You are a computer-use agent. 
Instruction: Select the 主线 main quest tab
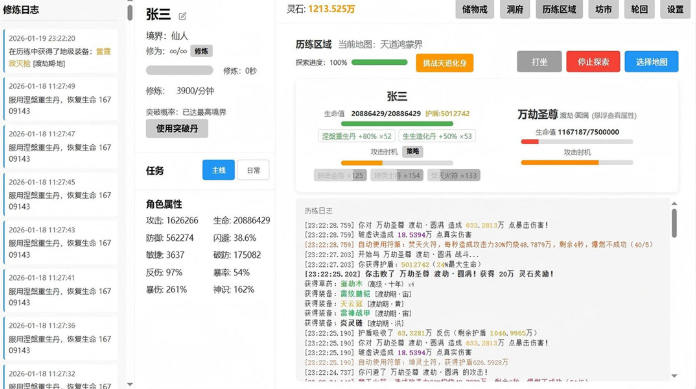(218, 170)
